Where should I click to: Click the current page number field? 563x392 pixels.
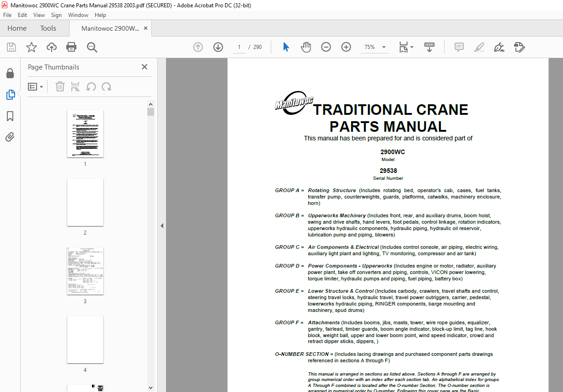239,47
